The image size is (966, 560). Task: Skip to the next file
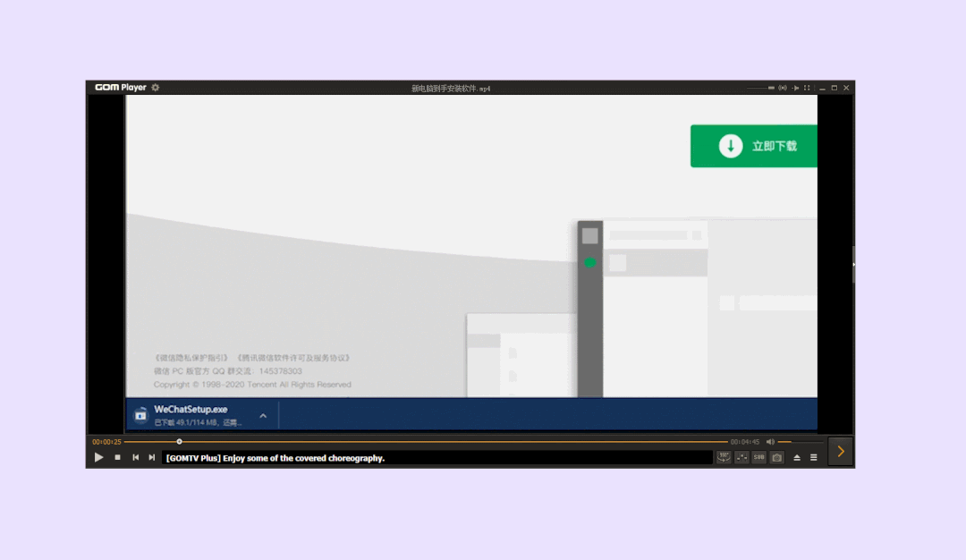click(151, 458)
